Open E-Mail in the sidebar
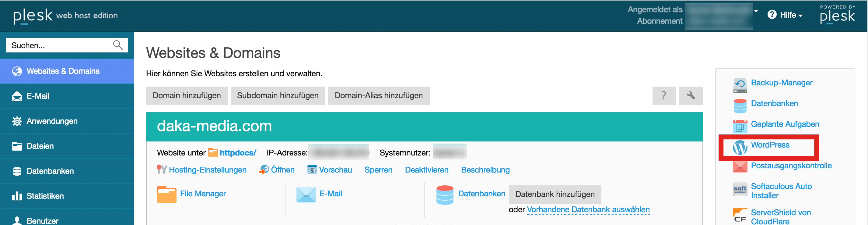 pos(67,96)
